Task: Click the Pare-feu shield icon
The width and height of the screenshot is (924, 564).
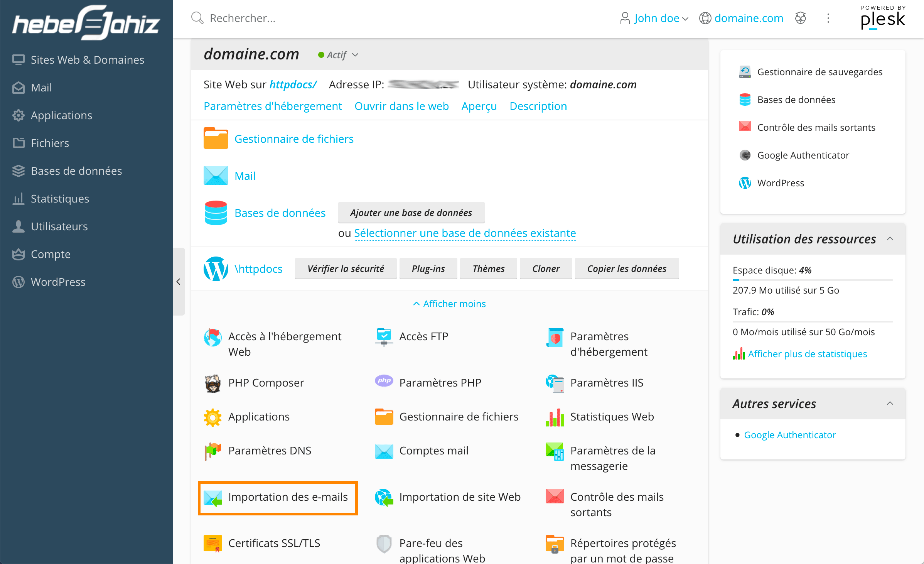Action: click(x=384, y=544)
